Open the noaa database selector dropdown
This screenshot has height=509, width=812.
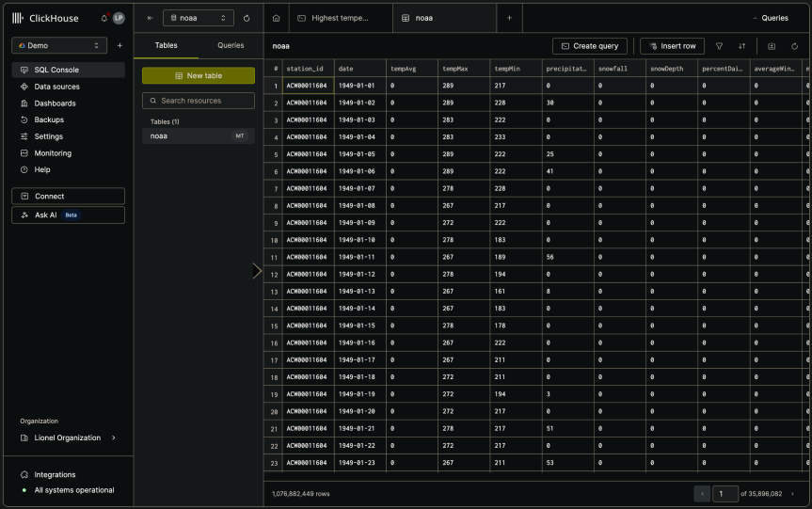pyautogui.click(x=199, y=18)
